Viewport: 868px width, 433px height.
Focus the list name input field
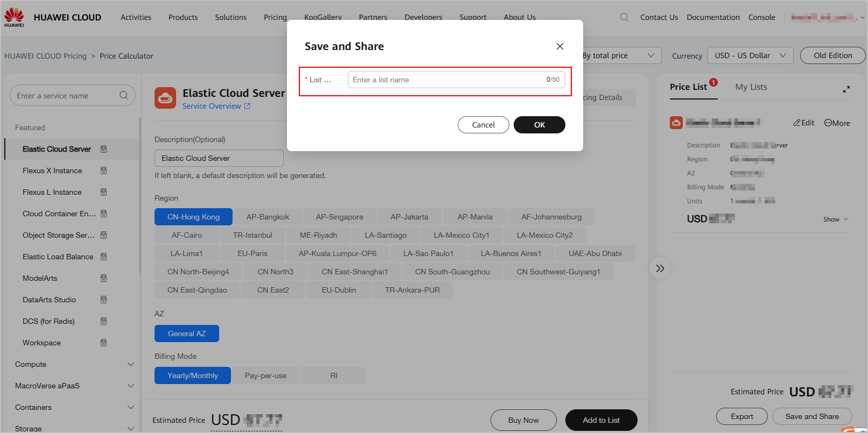pos(457,80)
